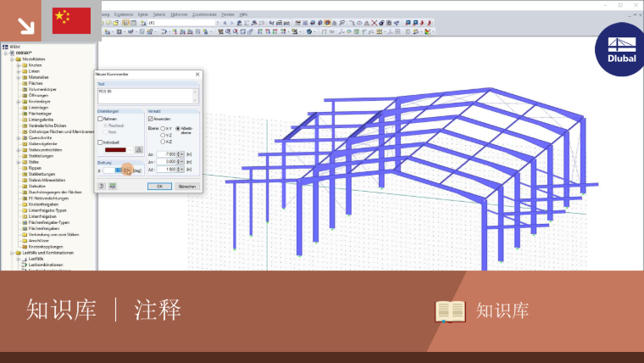Uncheck the Anwenden checkbox
Viewport: 644px width, 363px height.
click(x=151, y=119)
